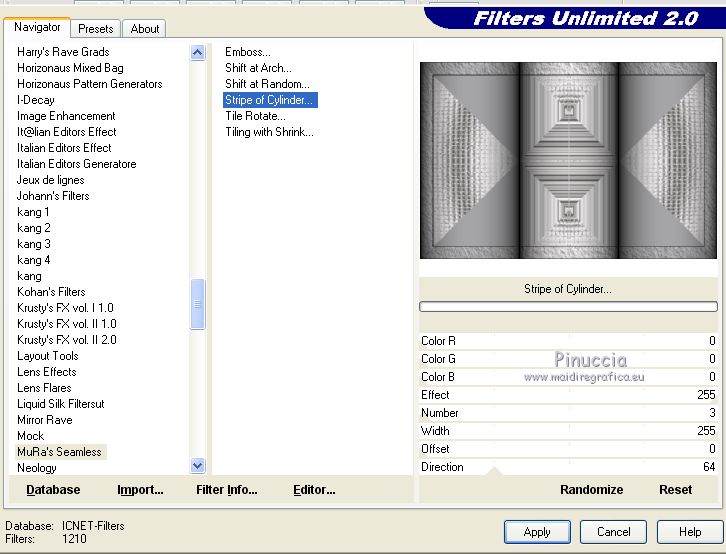Viewport: 726px width, 554px height.
Task: Select Lens Flares category
Action: [44, 388]
